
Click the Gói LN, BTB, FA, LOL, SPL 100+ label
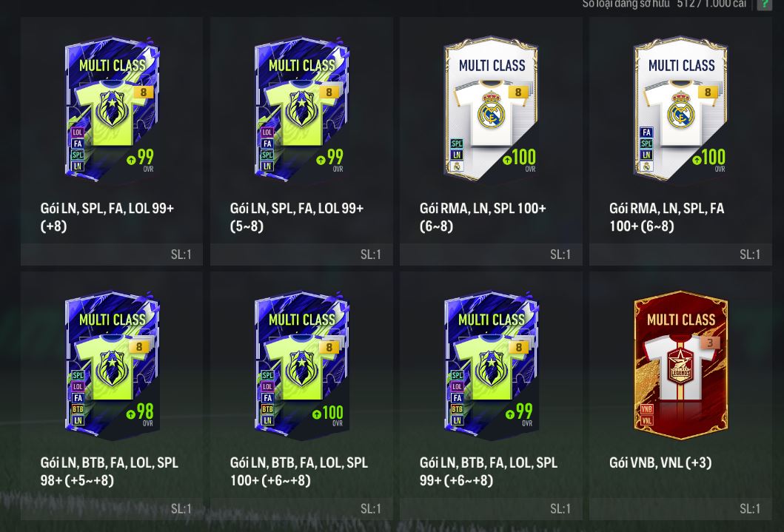pos(298,471)
